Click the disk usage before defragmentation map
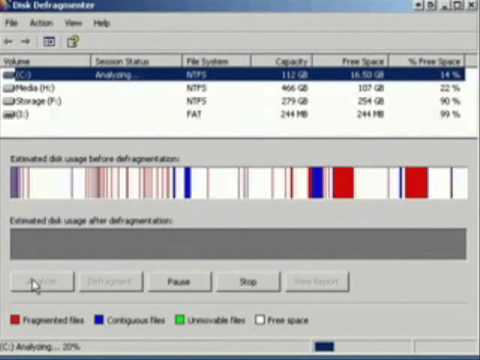 [239, 183]
